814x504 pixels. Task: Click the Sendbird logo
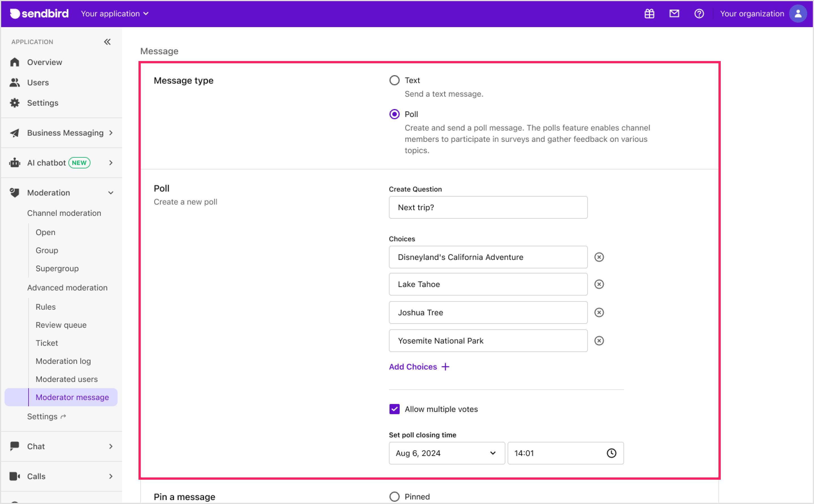point(39,14)
